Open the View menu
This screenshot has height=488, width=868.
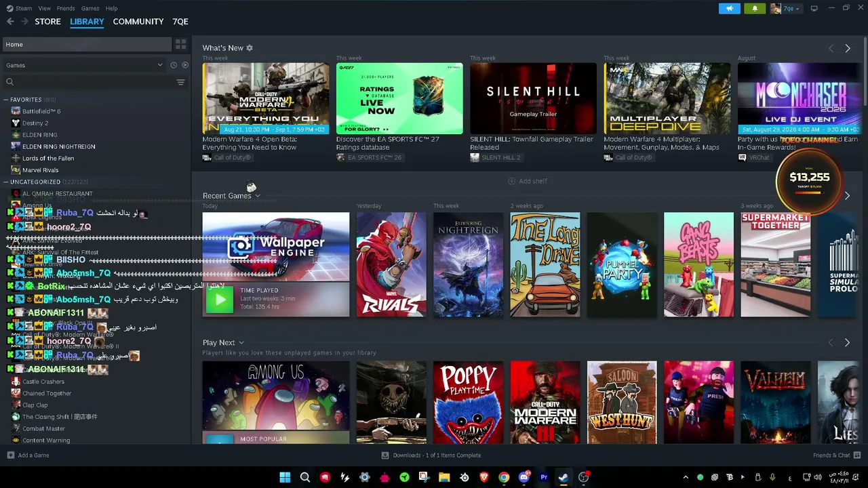[45, 8]
